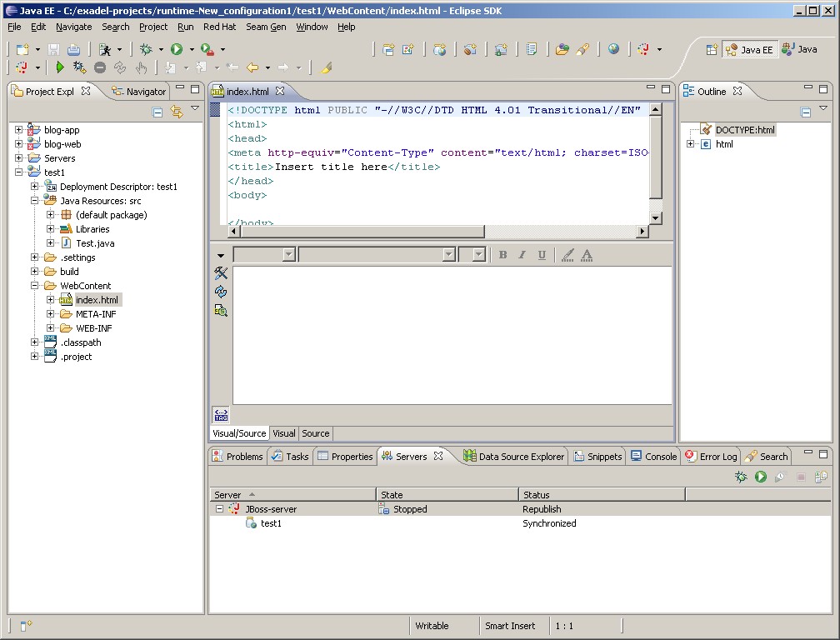
Task: Click the Bold formatting icon
Action: point(502,255)
